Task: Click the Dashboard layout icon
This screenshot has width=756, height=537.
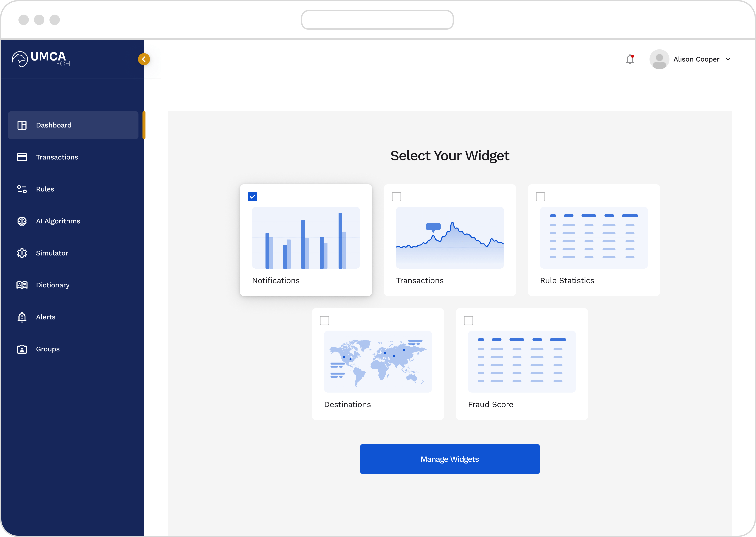Action: 22,125
